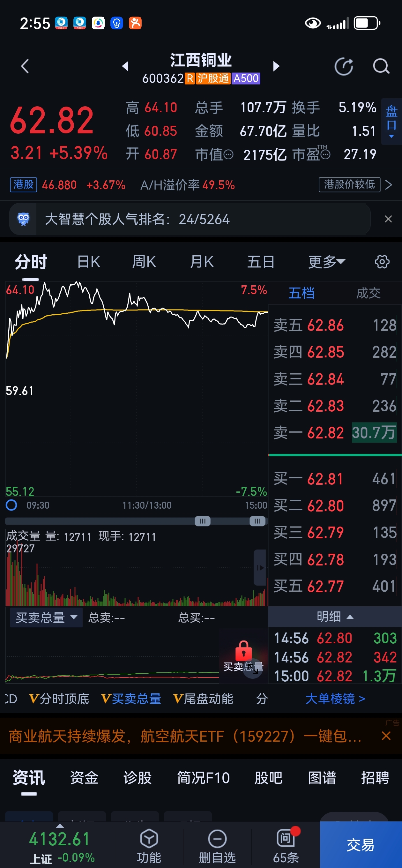The height and width of the screenshot is (868, 402).
Task: Expand the 盘口 side panel
Action: pos(391,121)
